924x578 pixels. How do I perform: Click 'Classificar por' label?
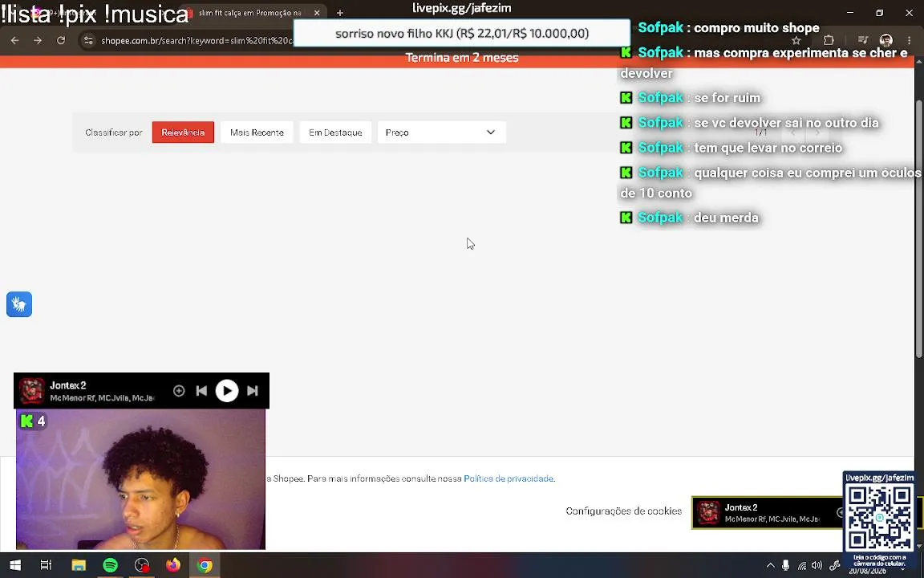pos(114,132)
